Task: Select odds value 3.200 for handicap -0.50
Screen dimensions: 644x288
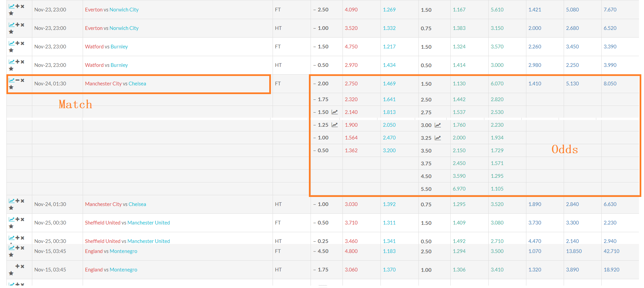Action: point(389,151)
